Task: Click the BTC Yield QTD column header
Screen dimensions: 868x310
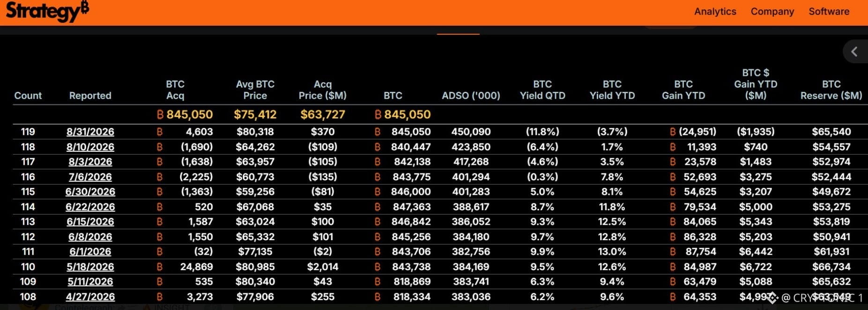Action: point(542,90)
